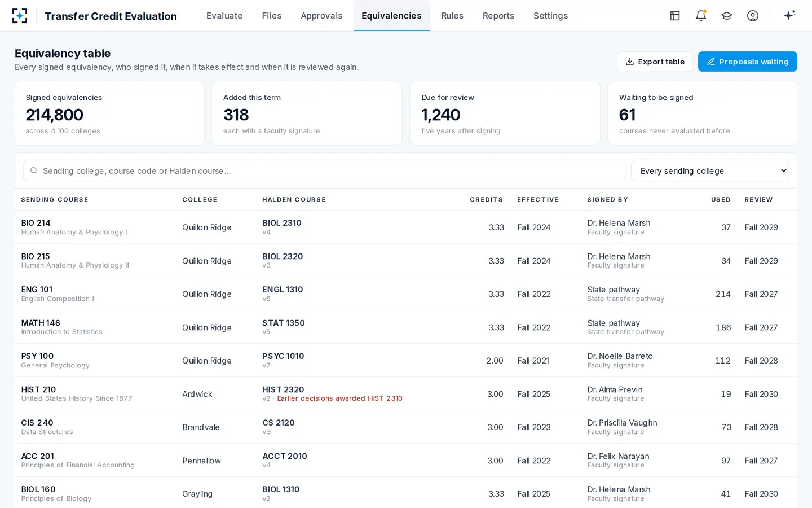The image size is (812, 508).
Task: Click the Added this term card
Action: pyautogui.click(x=307, y=113)
